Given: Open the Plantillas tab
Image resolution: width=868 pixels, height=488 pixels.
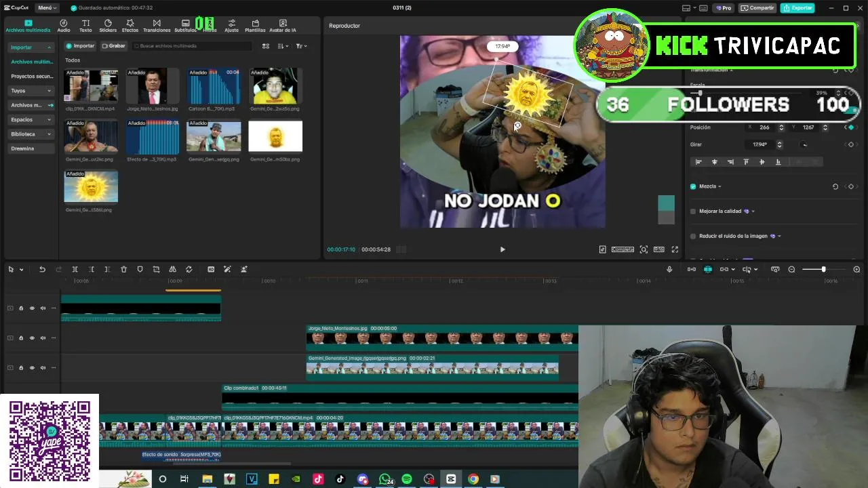Looking at the screenshot, I should tap(255, 26).
